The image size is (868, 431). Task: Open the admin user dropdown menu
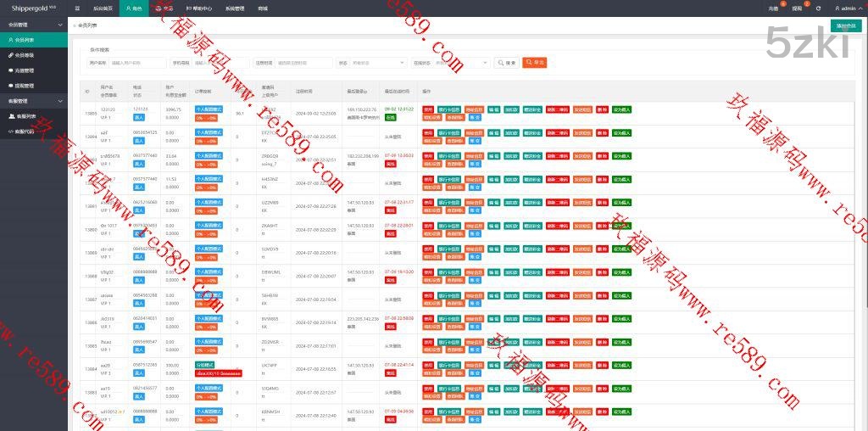click(x=843, y=8)
